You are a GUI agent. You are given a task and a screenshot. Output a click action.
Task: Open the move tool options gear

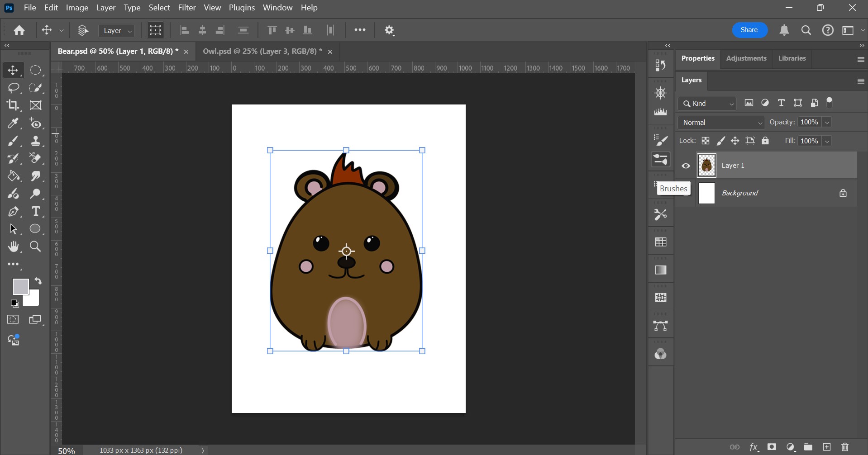(389, 30)
